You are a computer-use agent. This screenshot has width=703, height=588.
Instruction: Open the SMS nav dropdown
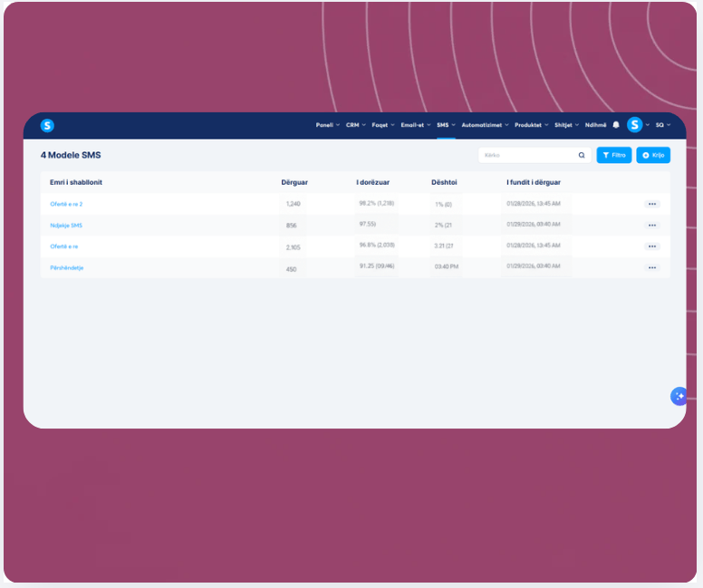(446, 125)
